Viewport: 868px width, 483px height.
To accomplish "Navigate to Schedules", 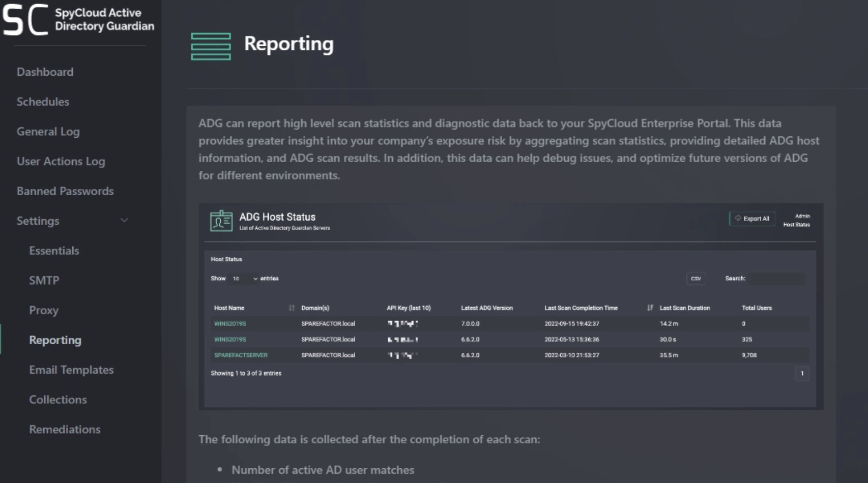I will pos(43,102).
